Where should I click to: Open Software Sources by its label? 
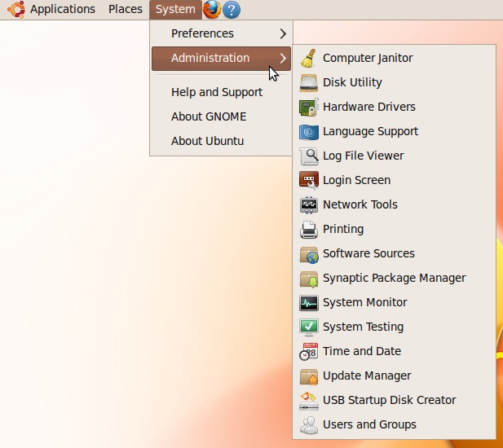[368, 254]
